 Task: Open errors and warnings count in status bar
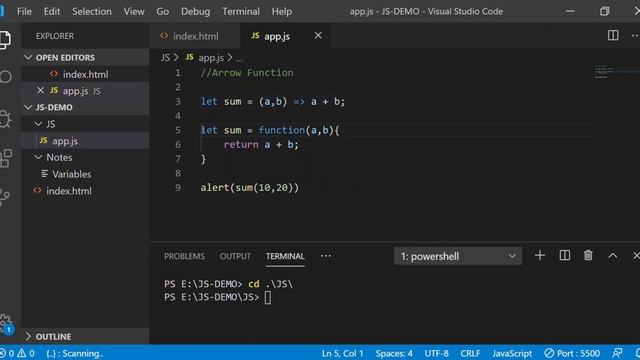point(18,353)
